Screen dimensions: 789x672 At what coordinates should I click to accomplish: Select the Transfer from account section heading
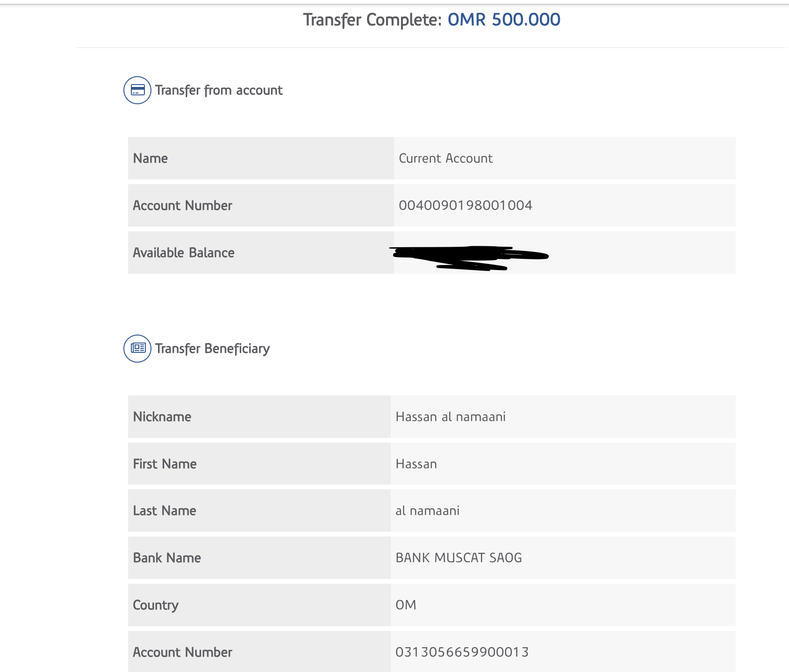coord(219,90)
